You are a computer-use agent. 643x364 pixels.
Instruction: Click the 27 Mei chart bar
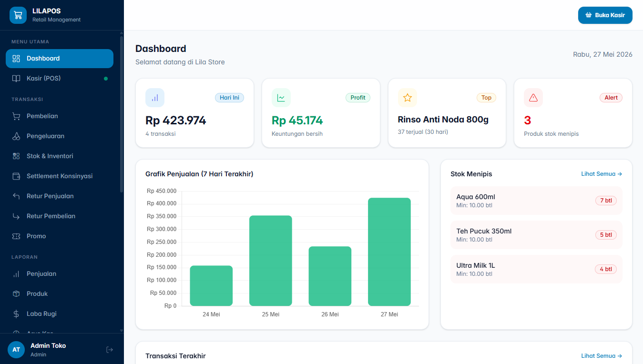click(389, 252)
